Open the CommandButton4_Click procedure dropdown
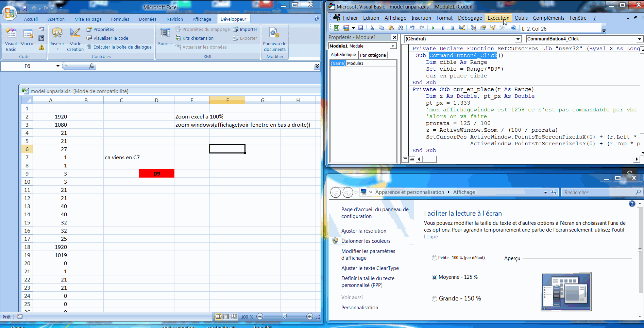This screenshot has width=644, height=328. click(x=639, y=39)
